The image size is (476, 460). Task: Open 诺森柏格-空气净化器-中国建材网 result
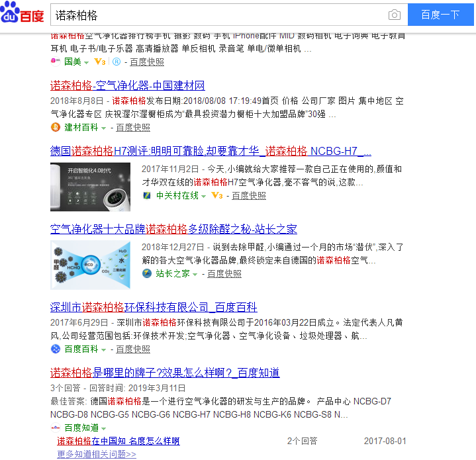tap(128, 85)
